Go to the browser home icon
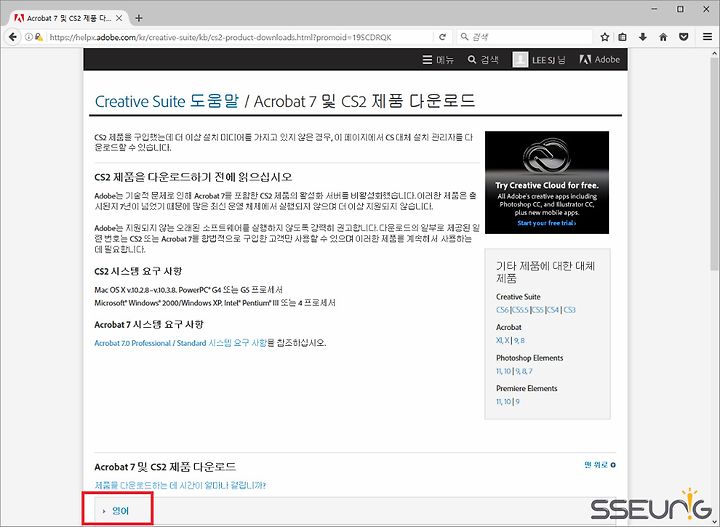The width and height of the screenshot is (720, 527). (x=663, y=37)
